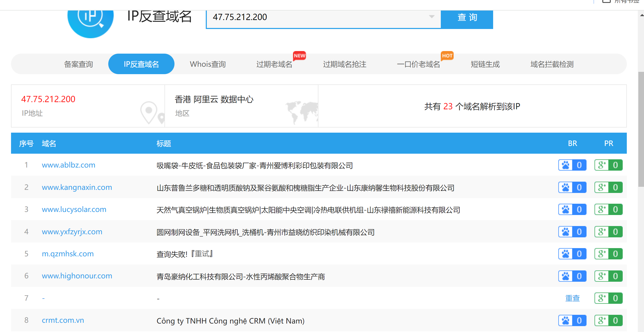Click Baidu paw icon for www.lucysolar.com
This screenshot has width=644, height=332.
565,209
